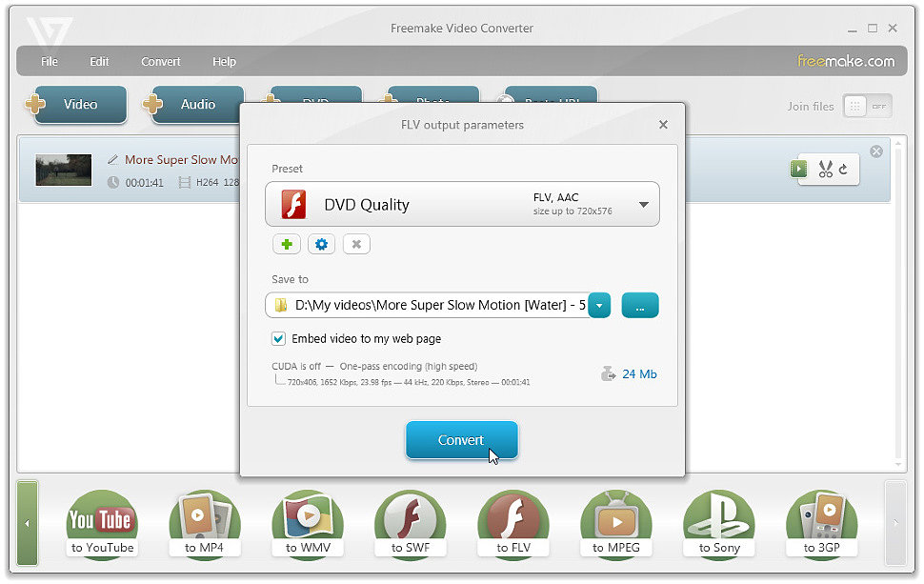Click the pencil icon to rename video
Viewport: 924px width, 584px height.
[112, 160]
